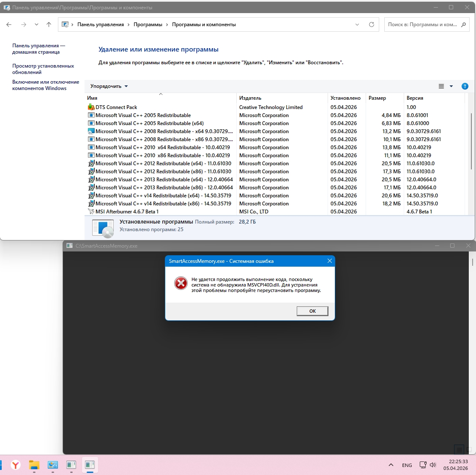
Task: Expand chevron after Программы breadcrumb
Action: click(x=167, y=25)
